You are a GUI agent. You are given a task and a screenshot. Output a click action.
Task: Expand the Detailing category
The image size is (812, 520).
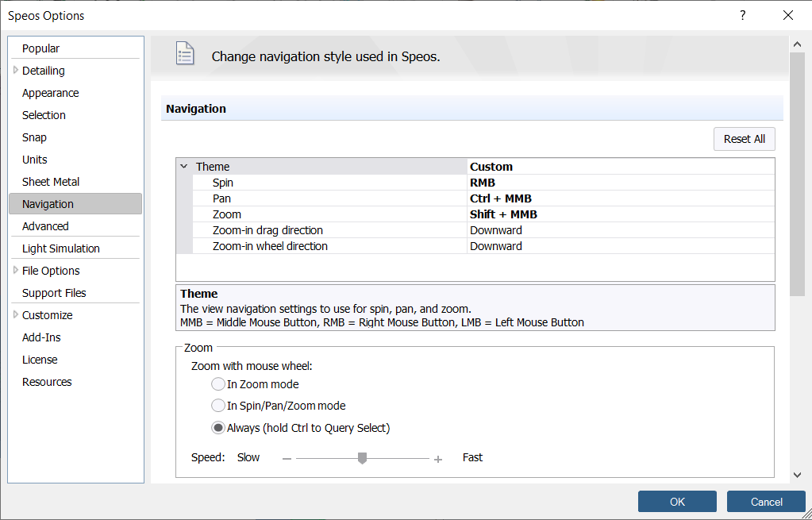click(16, 70)
